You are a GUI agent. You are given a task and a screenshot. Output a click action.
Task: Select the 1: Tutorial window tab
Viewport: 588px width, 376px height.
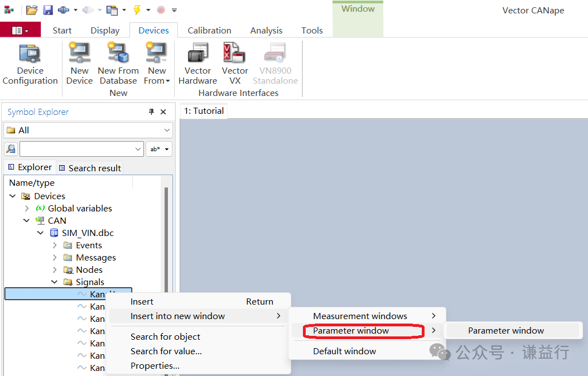(204, 111)
